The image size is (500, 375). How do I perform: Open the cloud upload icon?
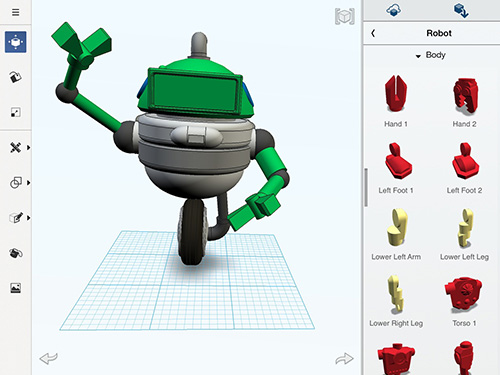pos(394,10)
